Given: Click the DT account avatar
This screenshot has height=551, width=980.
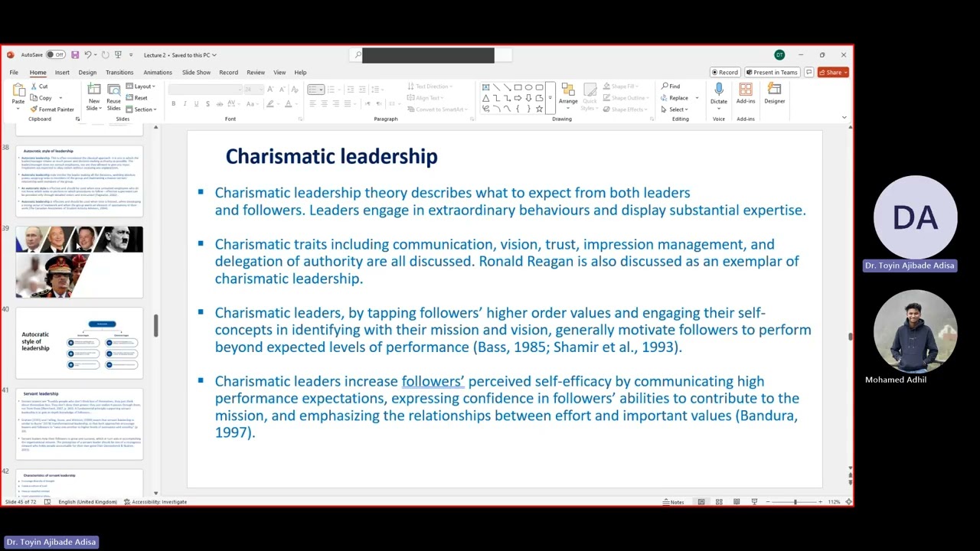Looking at the screenshot, I should [779, 55].
